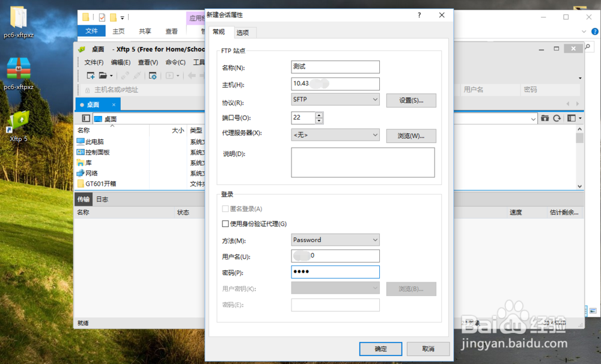Open the session properties gear icon in Xftp toolbar
The width and height of the screenshot is (601, 364).
[x=153, y=76]
